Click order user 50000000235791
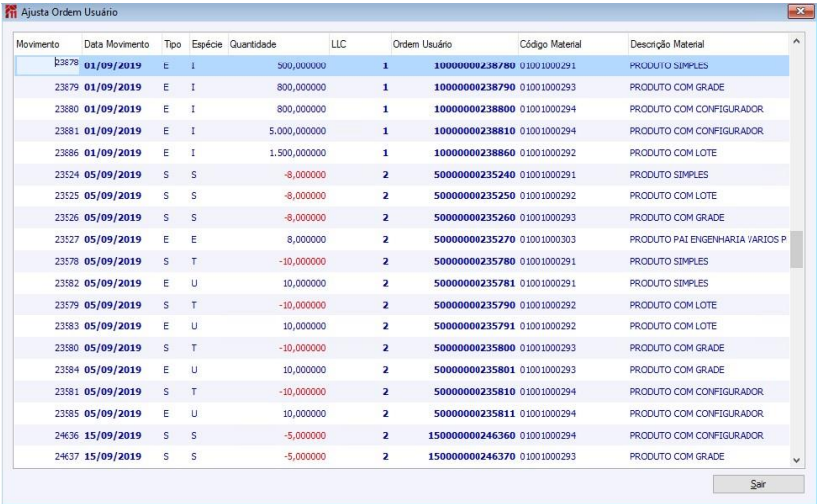Image resolution: width=817 pixels, height=504 pixels. pyautogui.click(x=475, y=326)
